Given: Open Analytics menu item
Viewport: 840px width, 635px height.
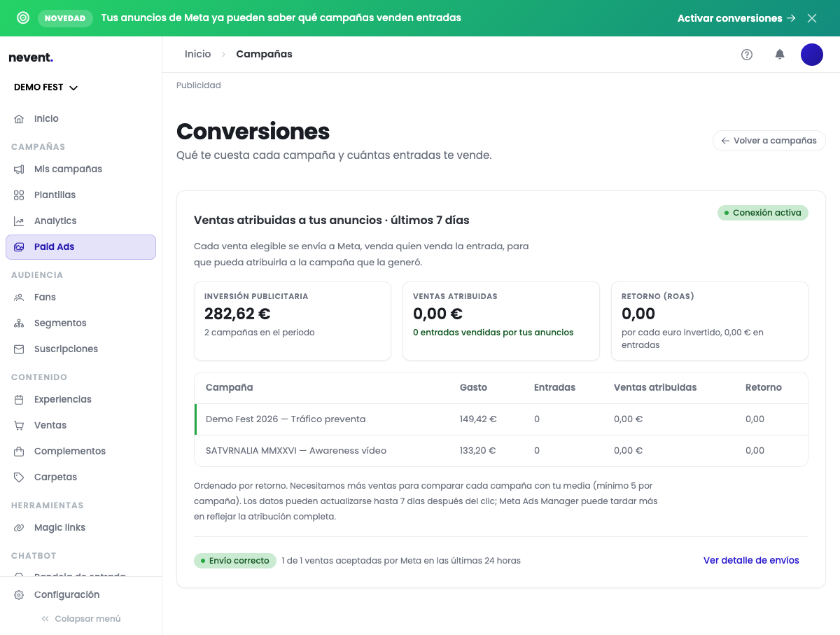Looking at the screenshot, I should (80, 221).
